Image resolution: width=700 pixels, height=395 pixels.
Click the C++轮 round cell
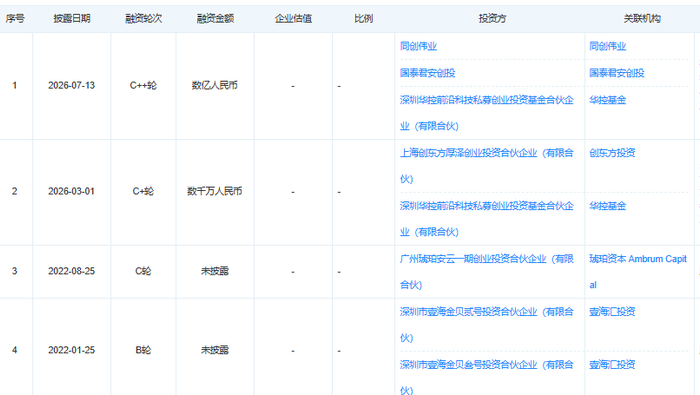click(143, 85)
